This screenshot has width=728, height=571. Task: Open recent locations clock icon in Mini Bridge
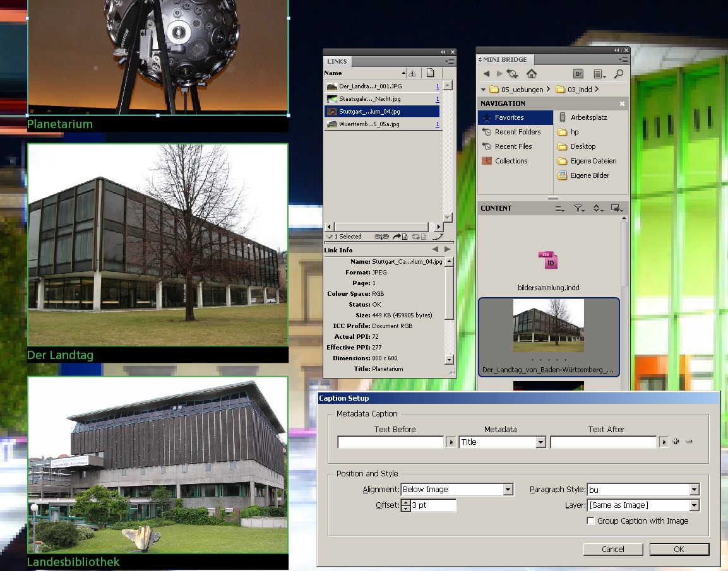pyautogui.click(x=513, y=73)
